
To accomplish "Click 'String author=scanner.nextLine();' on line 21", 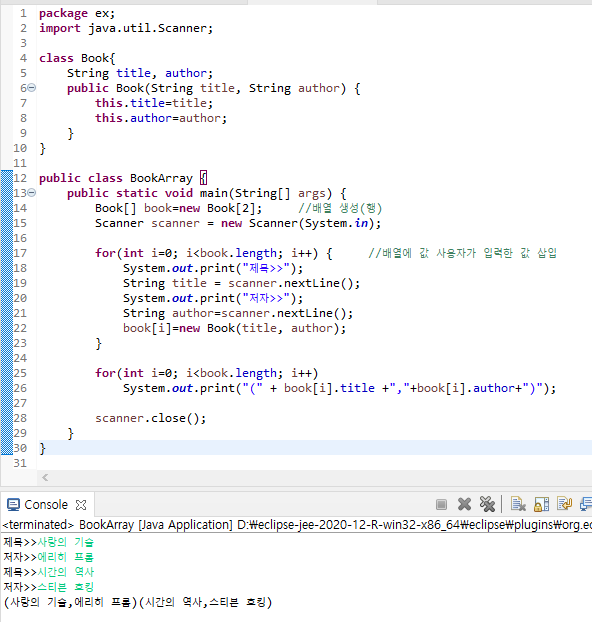I will [238, 313].
